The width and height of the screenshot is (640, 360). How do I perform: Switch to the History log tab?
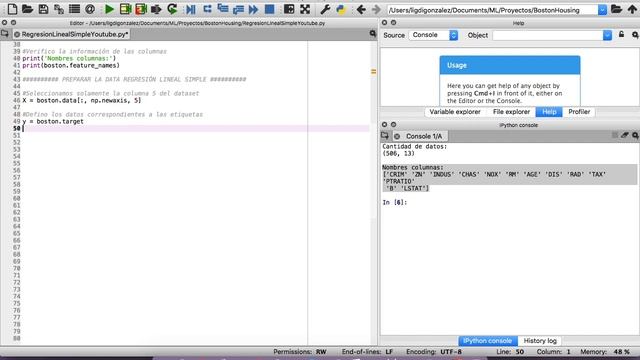coord(540,340)
